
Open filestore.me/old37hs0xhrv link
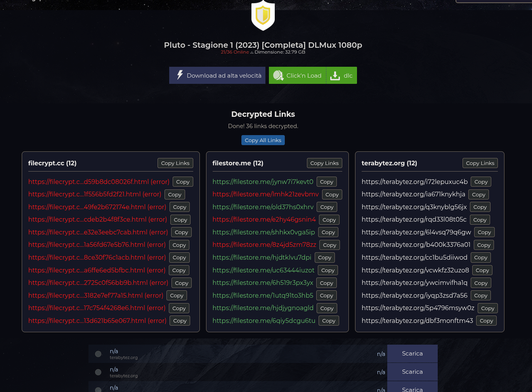click(x=263, y=207)
